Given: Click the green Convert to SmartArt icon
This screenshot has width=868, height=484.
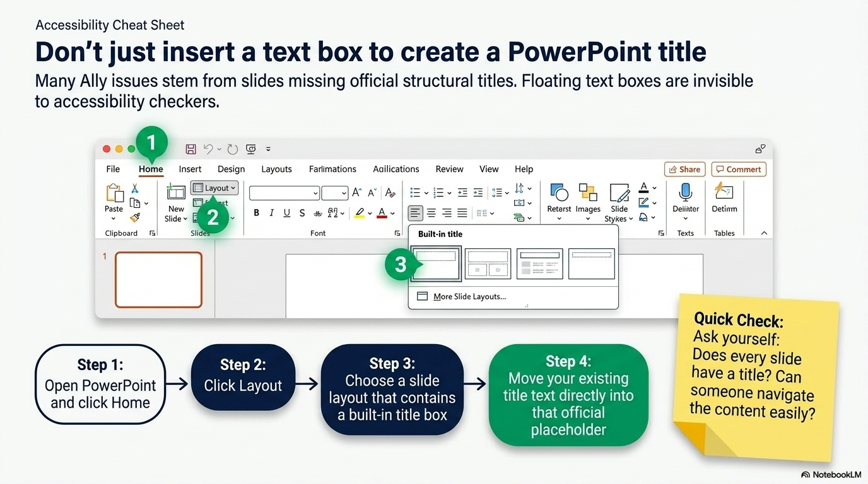Looking at the screenshot, I should [520, 217].
